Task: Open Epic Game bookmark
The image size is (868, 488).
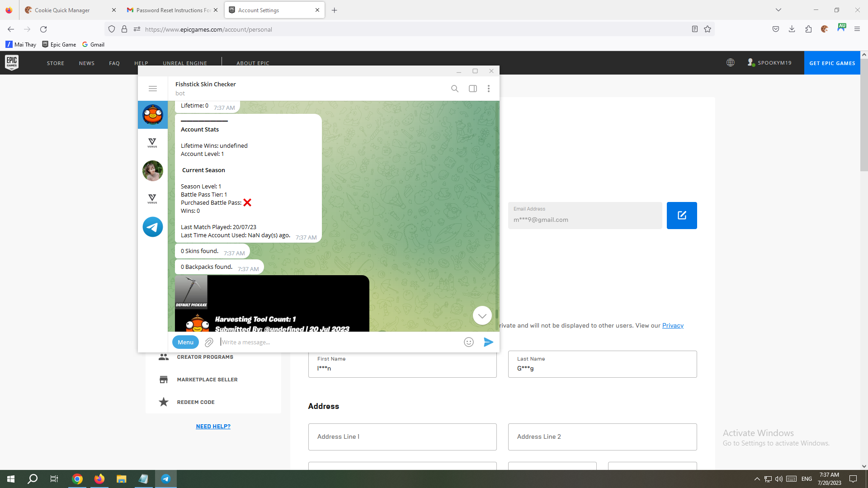Action: (x=59, y=44)
